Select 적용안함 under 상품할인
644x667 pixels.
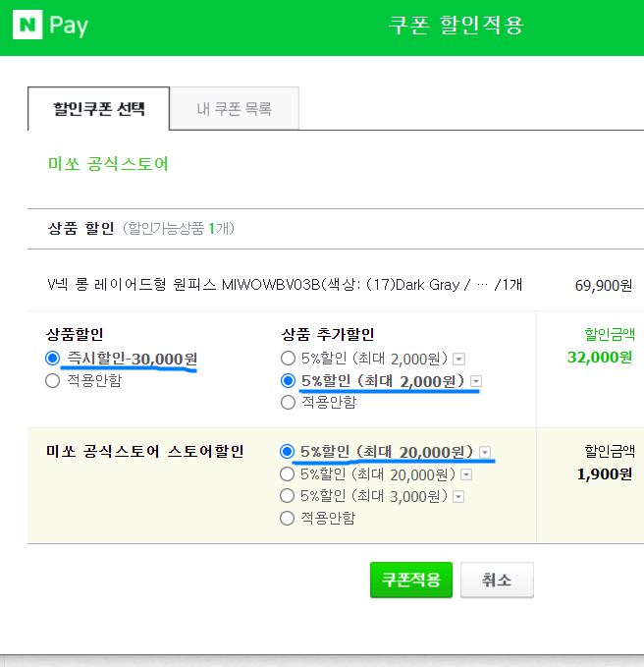tap(53, 380)
